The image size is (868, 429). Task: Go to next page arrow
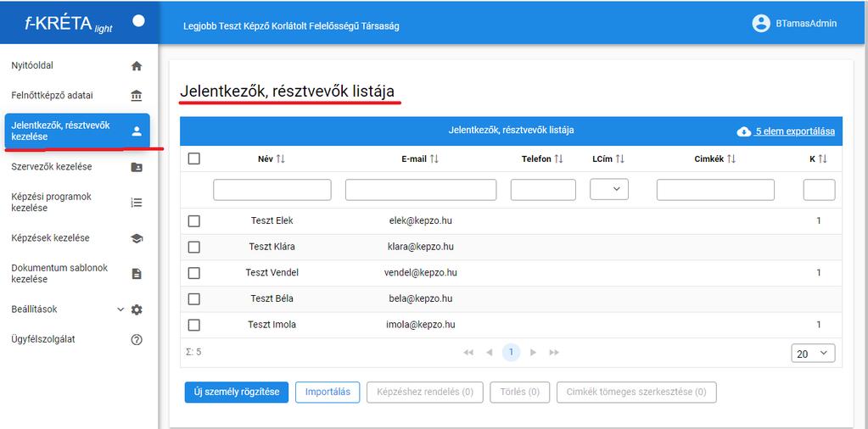pyautogui.click(x=533, y=353)
